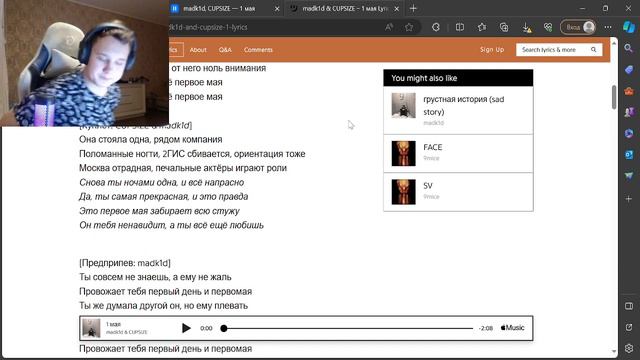Switch to 'madk1d, CUPSIZE — 1 мая' tab
This screenshot has width=640, height=360.
[x=219, y=8]
